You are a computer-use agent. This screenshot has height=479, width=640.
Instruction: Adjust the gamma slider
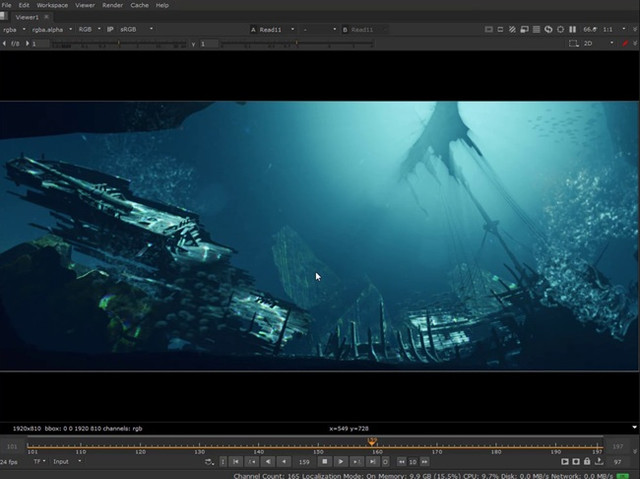[x=297, y=43]
